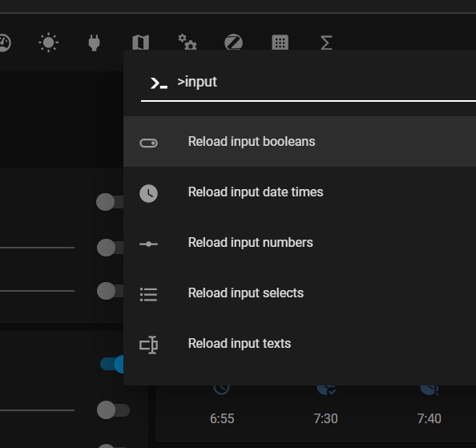Viewport: 476px width, 448px height.
Task: Click the text box icon beside Reload input texts
Action: [148, 345]
